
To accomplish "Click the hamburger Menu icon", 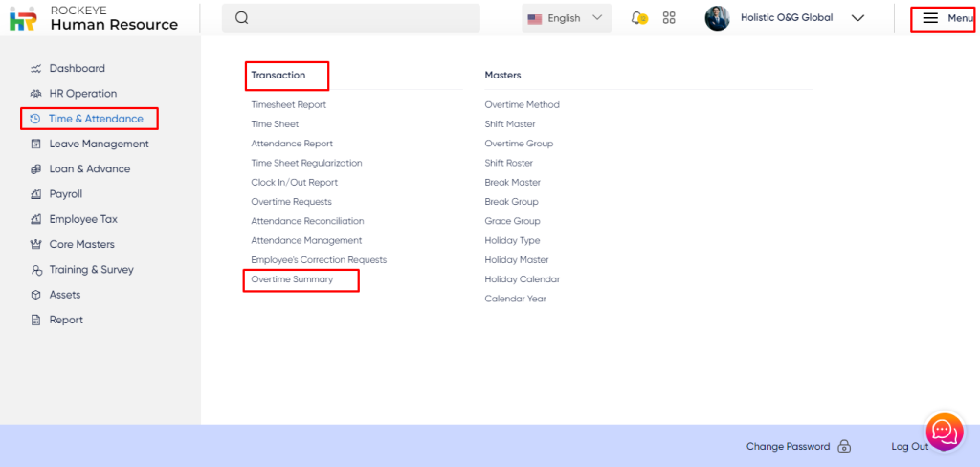I will (930, 18).
